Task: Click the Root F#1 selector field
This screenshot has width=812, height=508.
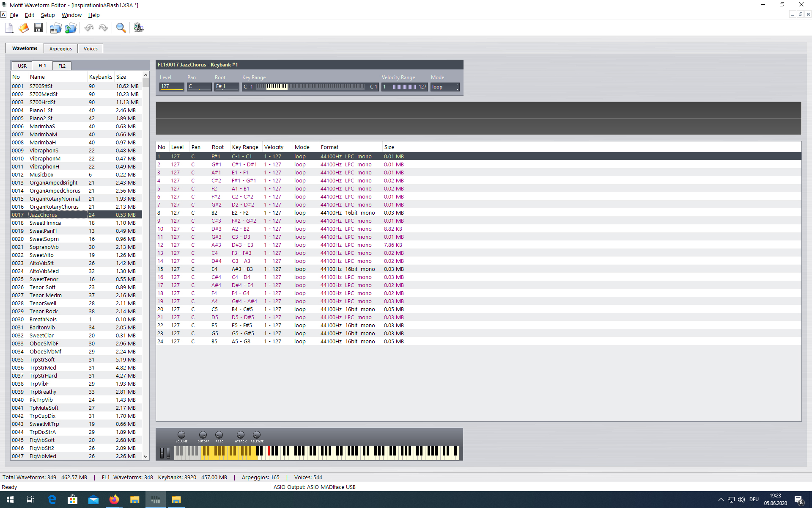Action: pyautogui.click(x=226, y=87)
